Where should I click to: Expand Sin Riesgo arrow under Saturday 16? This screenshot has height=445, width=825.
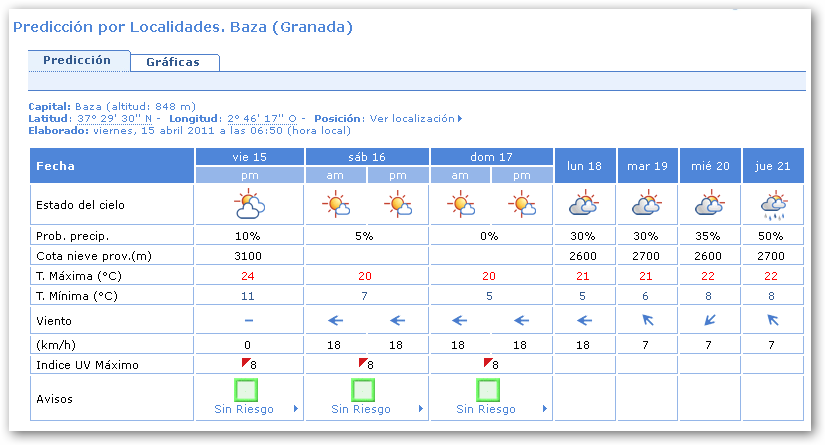coord(419,409)
